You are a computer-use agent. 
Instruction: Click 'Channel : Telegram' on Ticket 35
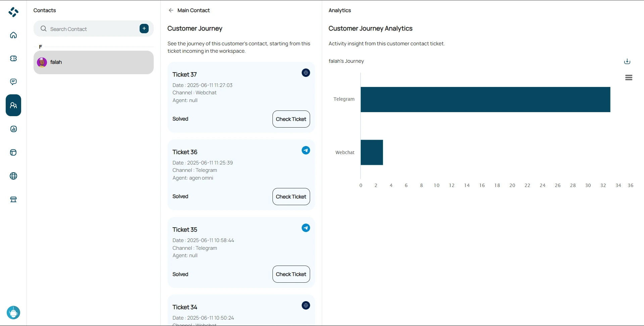195,248
